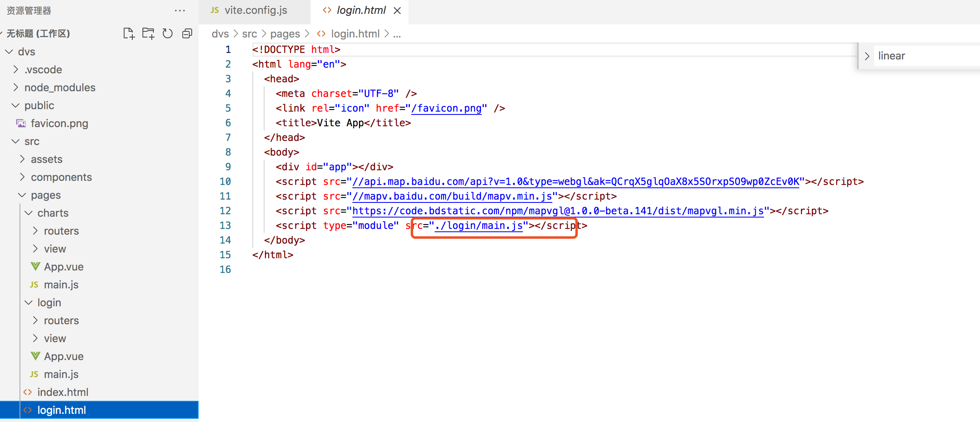This screenshot has height=422, width=980.
Task: Click Vue icon beside charts App.vue
Action: click(x=35, y=266)
